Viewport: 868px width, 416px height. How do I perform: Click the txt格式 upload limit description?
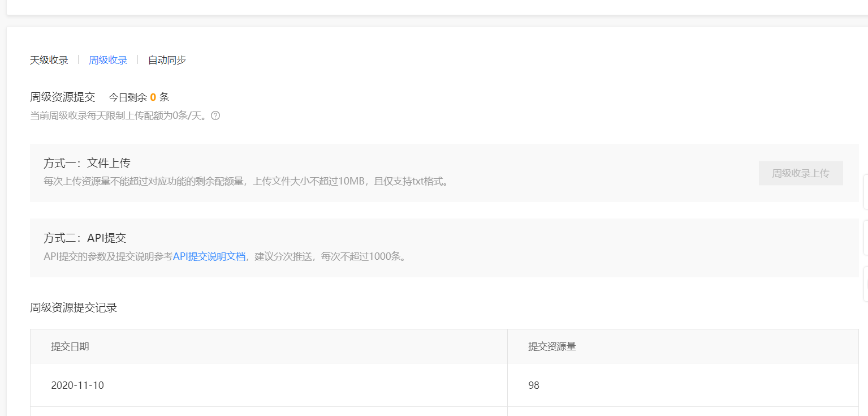tap(247, 182)
